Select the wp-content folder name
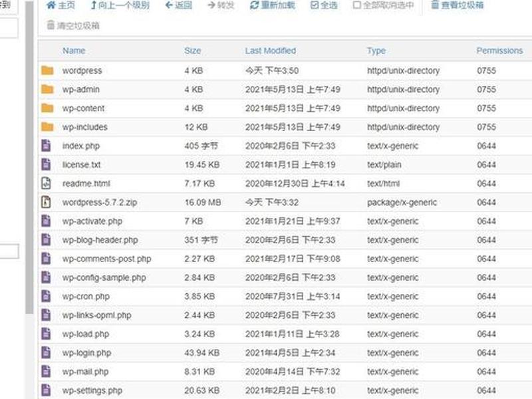Image resolution: width=532 pixels, height=399 pixels. 84,108
